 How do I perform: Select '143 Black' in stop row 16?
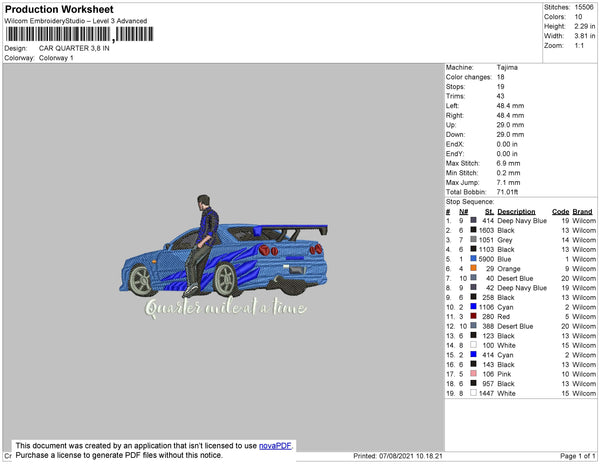pyautogui.click(x=499, y=364)
